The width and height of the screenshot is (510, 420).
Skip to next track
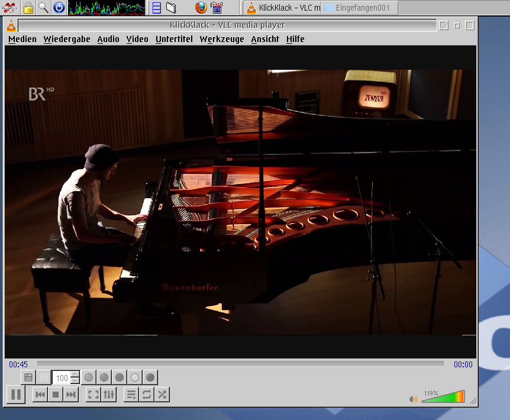pos(71,395)
